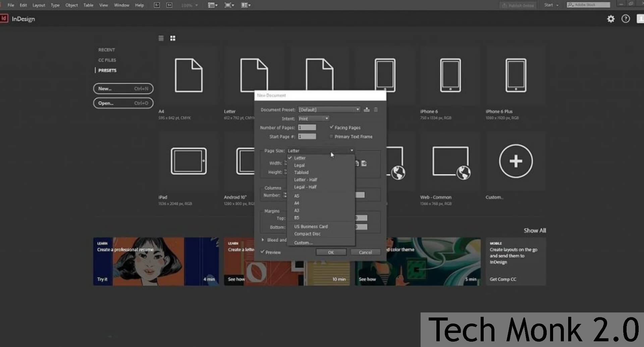
Task: Open the File menu
Action: point(11,5)
